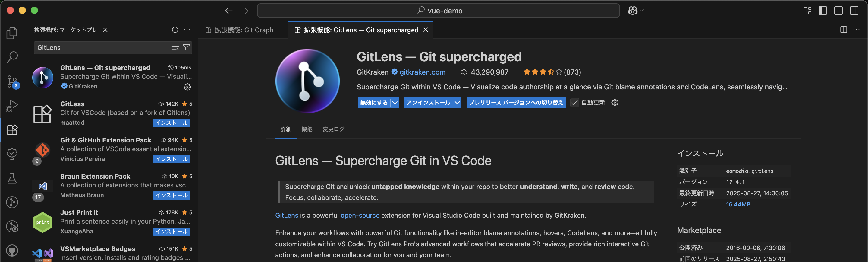Open marketplace panel more actions menu

(x=187, y=30)
